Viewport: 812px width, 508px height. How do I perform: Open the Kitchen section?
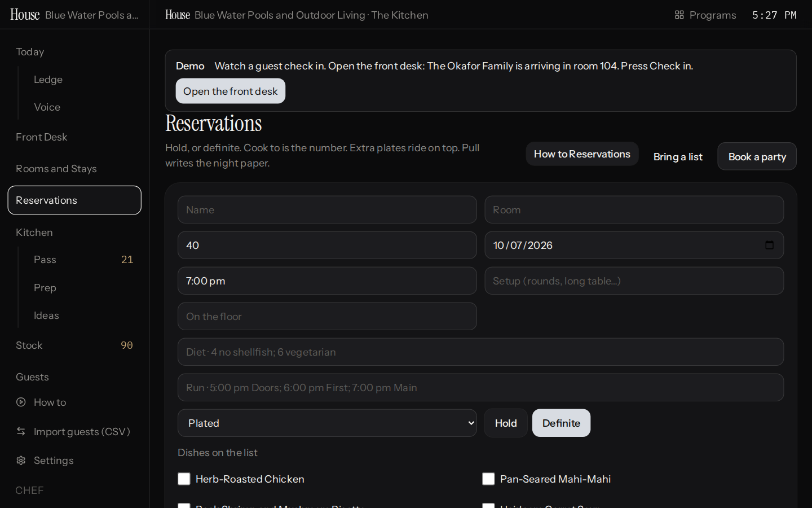(x=34, y=233)
